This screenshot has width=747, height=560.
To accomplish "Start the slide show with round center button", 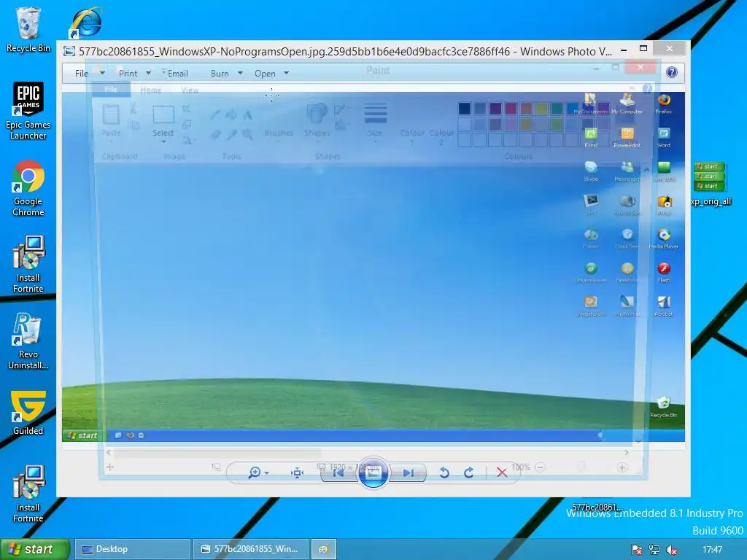I will click(373, 472).
